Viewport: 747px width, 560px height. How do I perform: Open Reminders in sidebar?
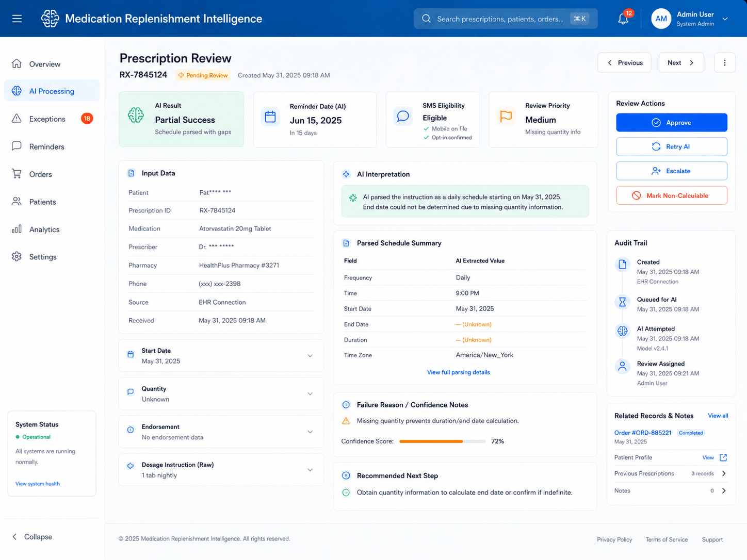[52, 146]
